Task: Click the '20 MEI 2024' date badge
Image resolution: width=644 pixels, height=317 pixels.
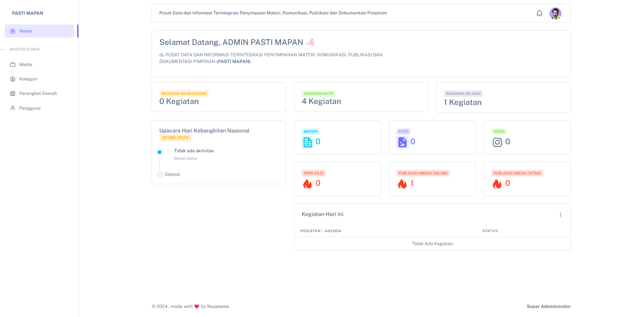Action: 175,138
